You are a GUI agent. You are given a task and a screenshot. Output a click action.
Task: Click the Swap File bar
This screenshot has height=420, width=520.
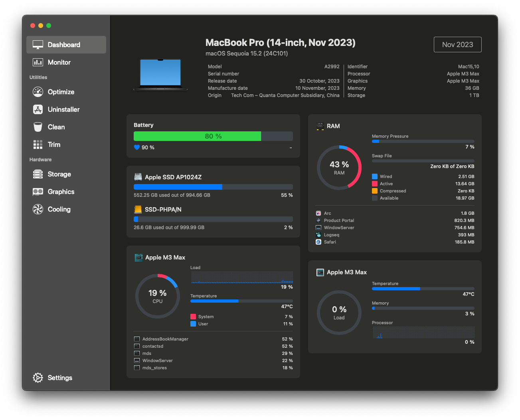coord(423,161)
